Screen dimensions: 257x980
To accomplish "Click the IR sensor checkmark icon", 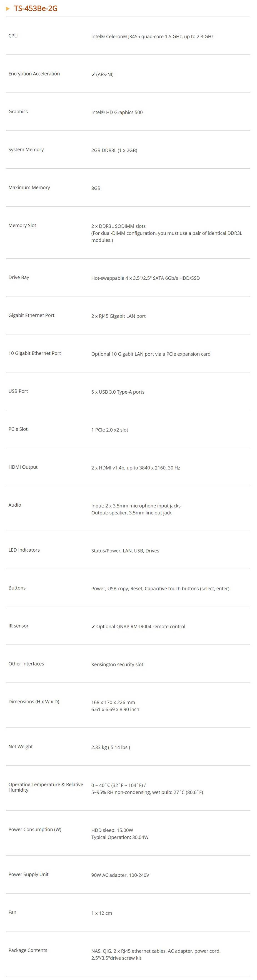I will pos(93,627).
